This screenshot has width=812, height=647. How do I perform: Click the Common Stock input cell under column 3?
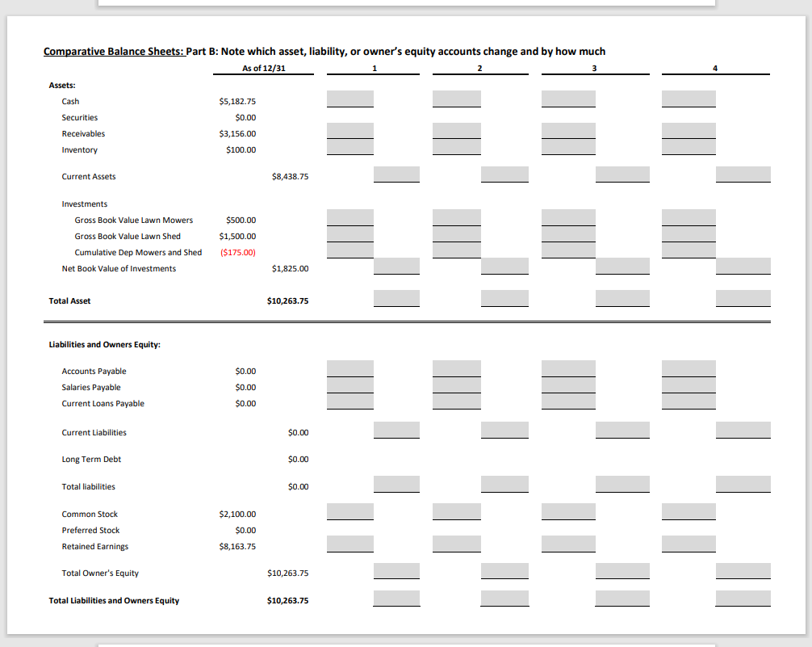pyautogui.click(x=569, y=511)
